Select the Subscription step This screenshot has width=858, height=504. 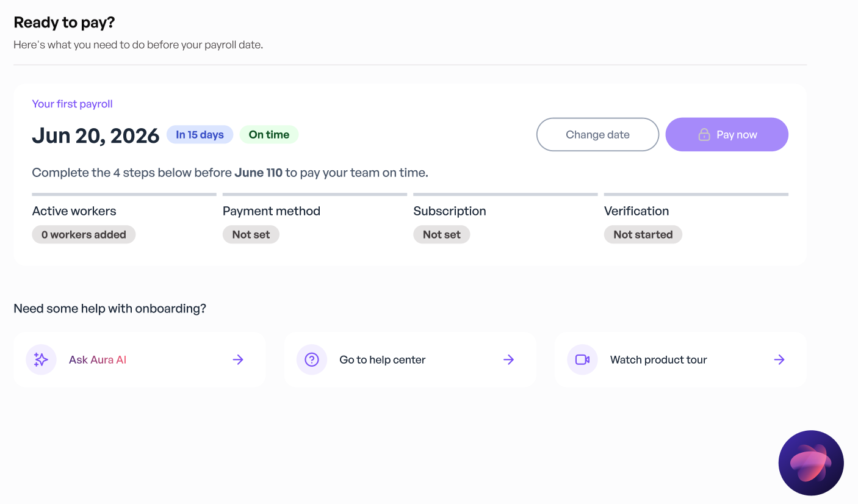[x=505, y=219]
